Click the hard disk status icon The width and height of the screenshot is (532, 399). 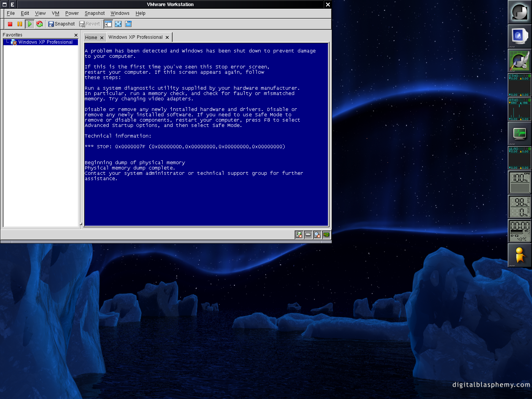coord(308,235)
